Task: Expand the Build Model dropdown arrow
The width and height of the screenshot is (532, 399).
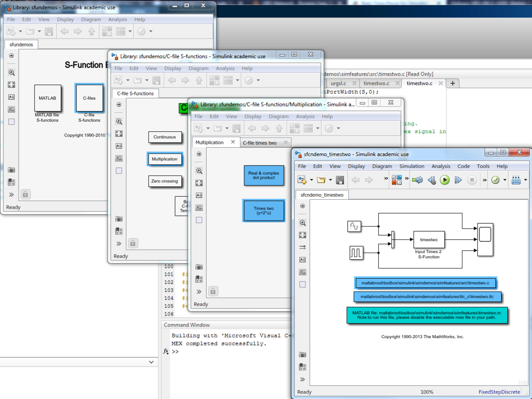Action: [525, 180]
